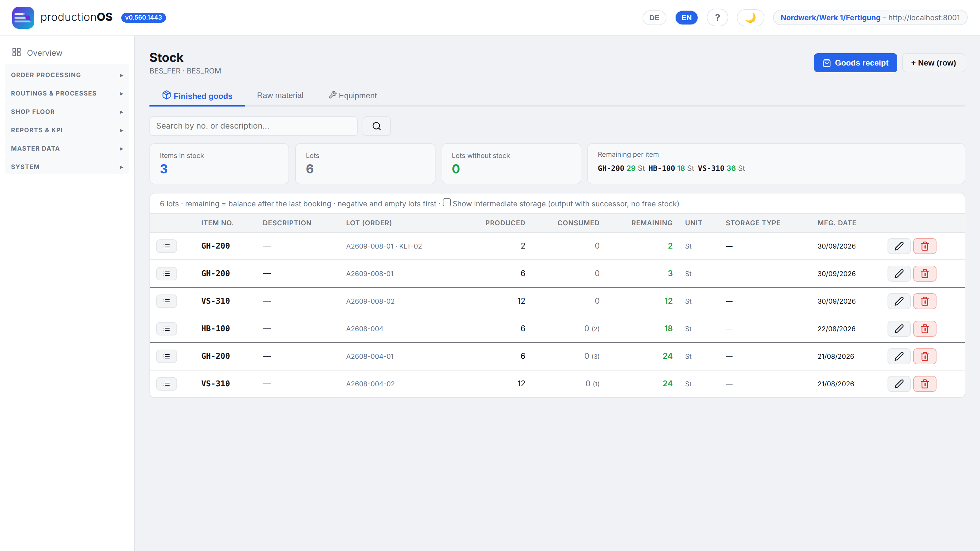Screen dimensions: 980x551
Task: Expand Master Data section
Action: pos(67,148)
